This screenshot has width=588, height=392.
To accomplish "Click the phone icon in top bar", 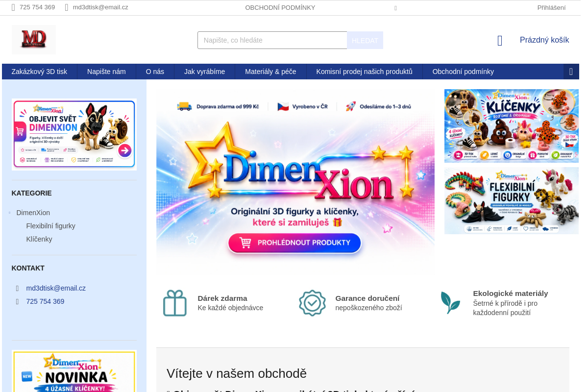I will (x=13, y=7).
